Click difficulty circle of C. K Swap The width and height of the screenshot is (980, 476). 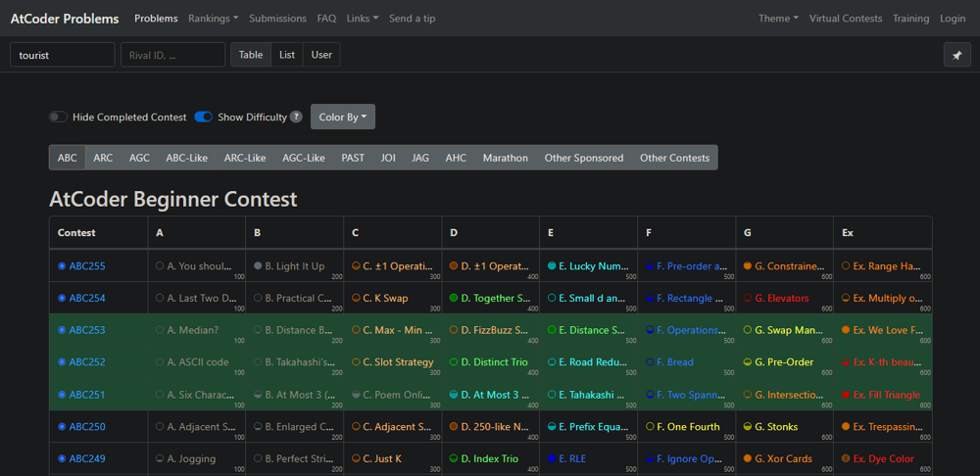356,298
